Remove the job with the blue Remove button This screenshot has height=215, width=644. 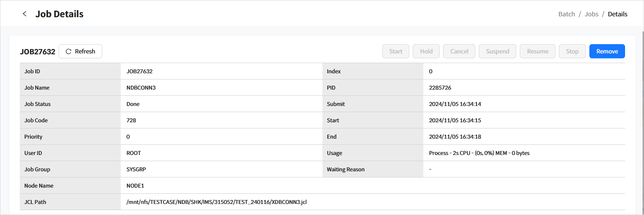[607, 52]
